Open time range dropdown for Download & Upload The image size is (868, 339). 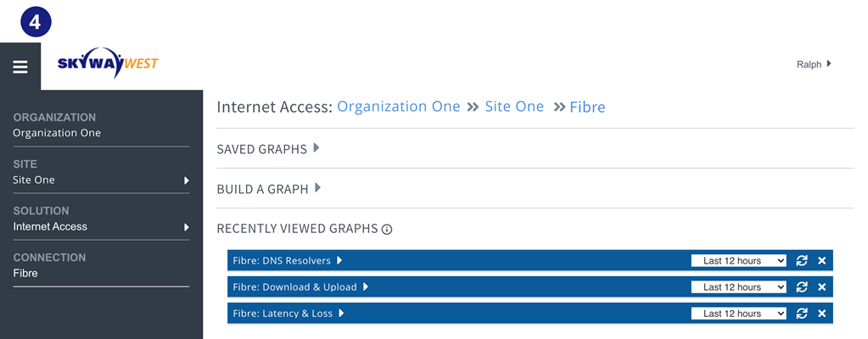tap(738, 287)
